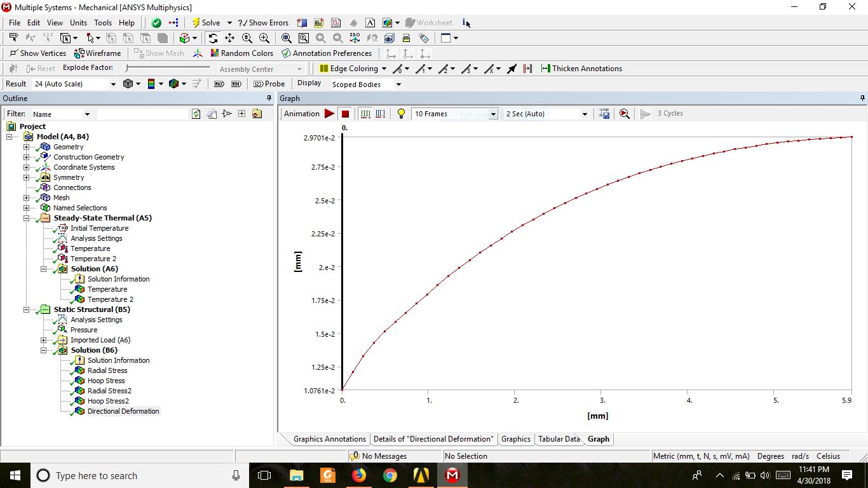Screen dimensions: 868x488
Task: Select Hoop Stress result in tree
Action: 106,381
